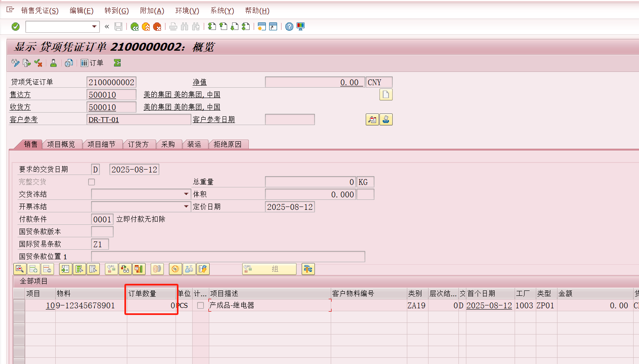This screenshot has width=639, height=364.
Task: Open a new session window icon
Action: tap(262, 27)
